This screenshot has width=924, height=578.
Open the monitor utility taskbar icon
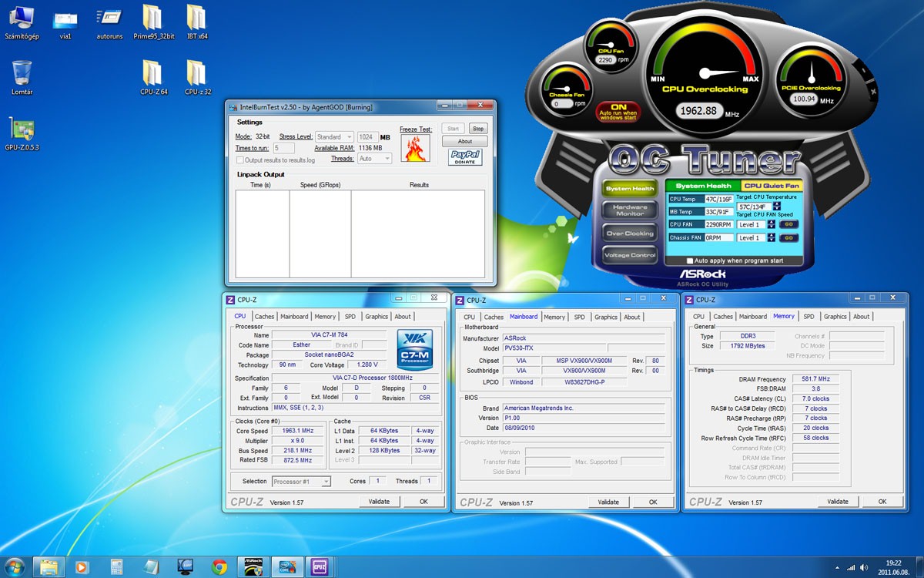pyautogui.click(x=186, y=567)
